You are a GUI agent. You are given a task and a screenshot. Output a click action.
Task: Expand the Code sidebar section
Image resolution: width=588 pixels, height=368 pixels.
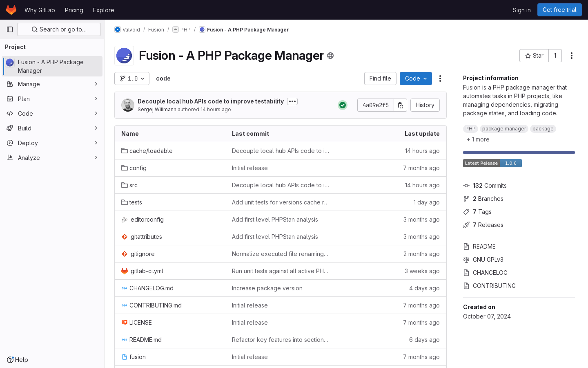click(52, 114)
